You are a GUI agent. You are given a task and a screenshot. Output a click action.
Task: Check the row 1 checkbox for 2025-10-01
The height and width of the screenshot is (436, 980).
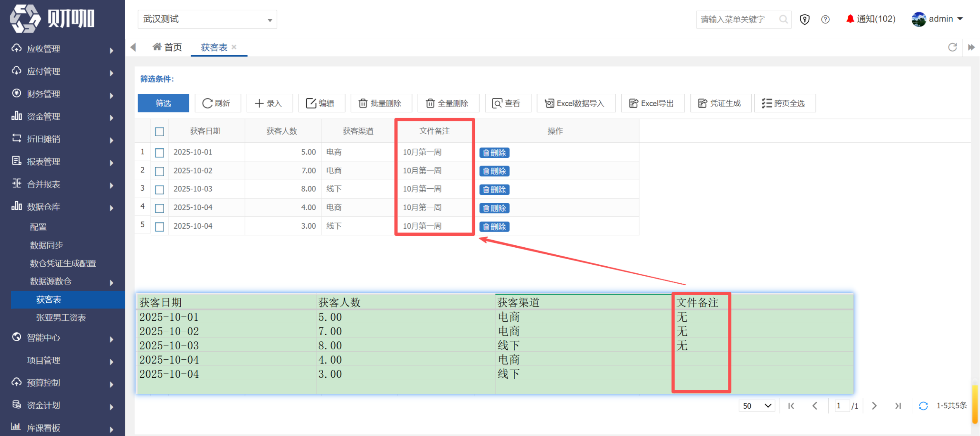[160, 153]
